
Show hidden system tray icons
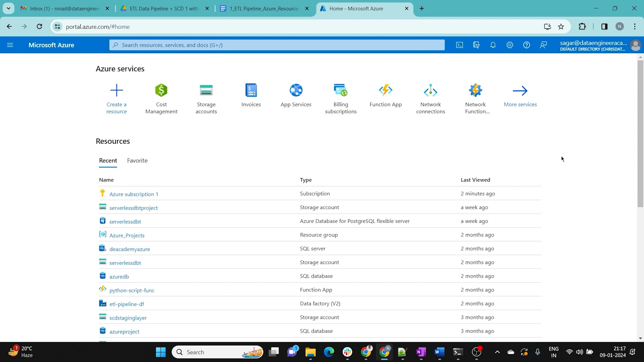pos(497,352)
